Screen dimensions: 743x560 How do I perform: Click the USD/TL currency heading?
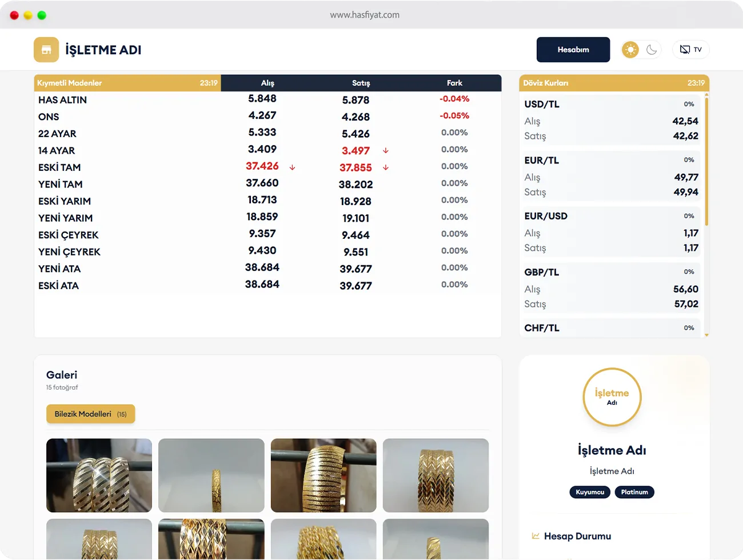click(x=542, y=104)
